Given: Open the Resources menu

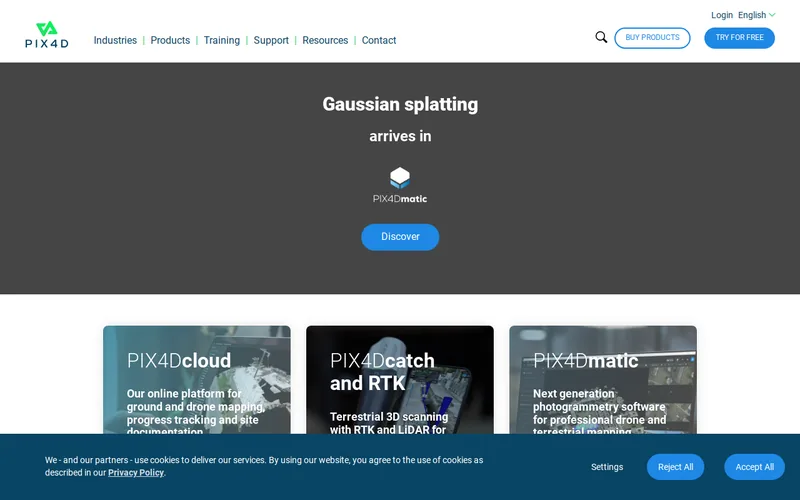Looking at the screenshot, I should (x=325, y=40).
